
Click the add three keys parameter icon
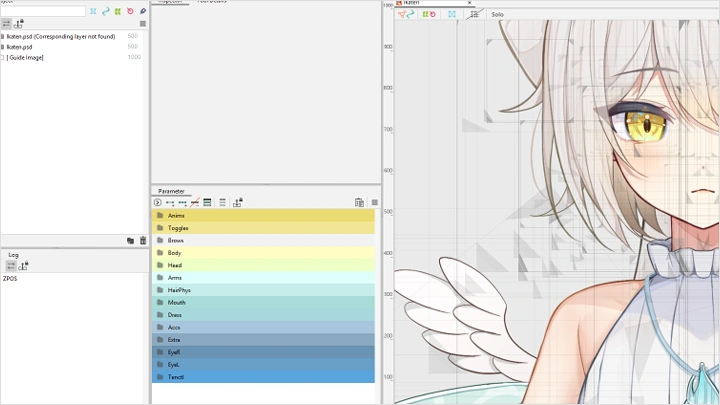(x=182, y=202)
